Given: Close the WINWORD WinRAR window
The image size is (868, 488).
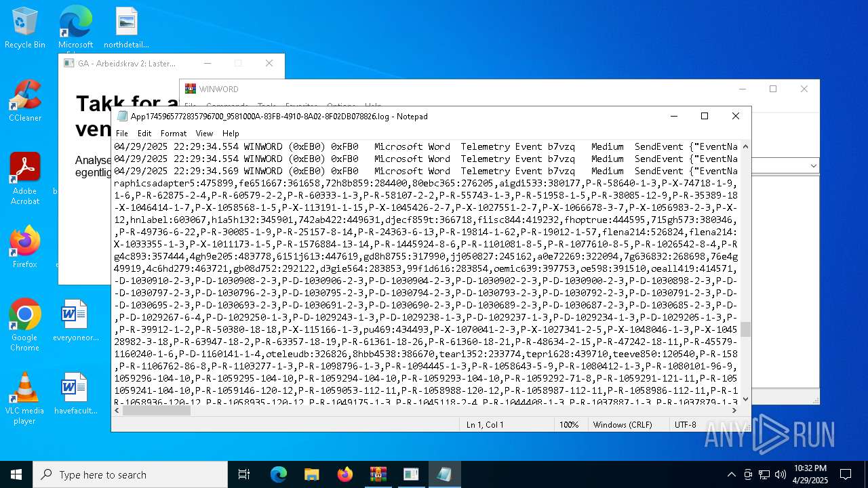Looking at the screenshot, I should [x=804, y=89].
